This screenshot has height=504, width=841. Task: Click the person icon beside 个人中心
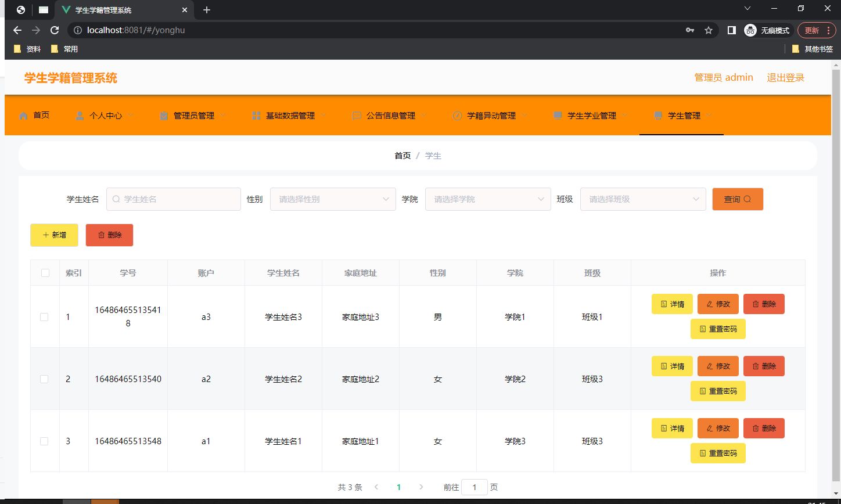click(80, 116)
